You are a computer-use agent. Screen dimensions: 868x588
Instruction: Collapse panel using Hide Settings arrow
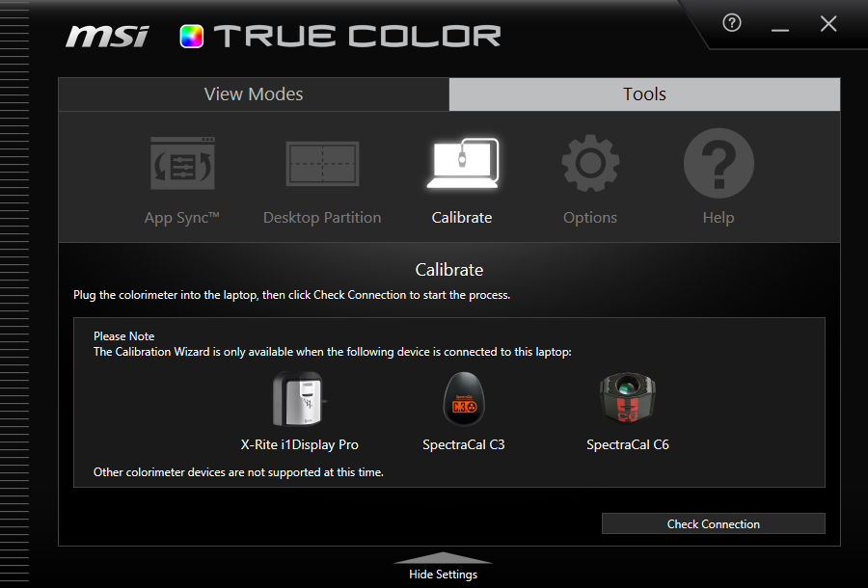coord(443,557)
